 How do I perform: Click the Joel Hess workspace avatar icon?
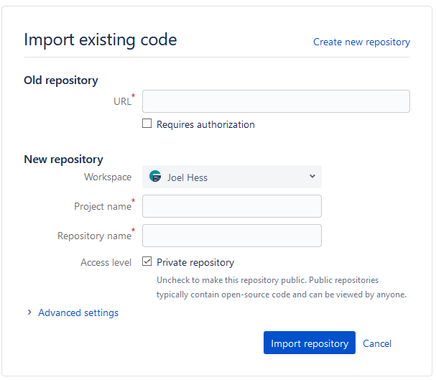(155, 176)
